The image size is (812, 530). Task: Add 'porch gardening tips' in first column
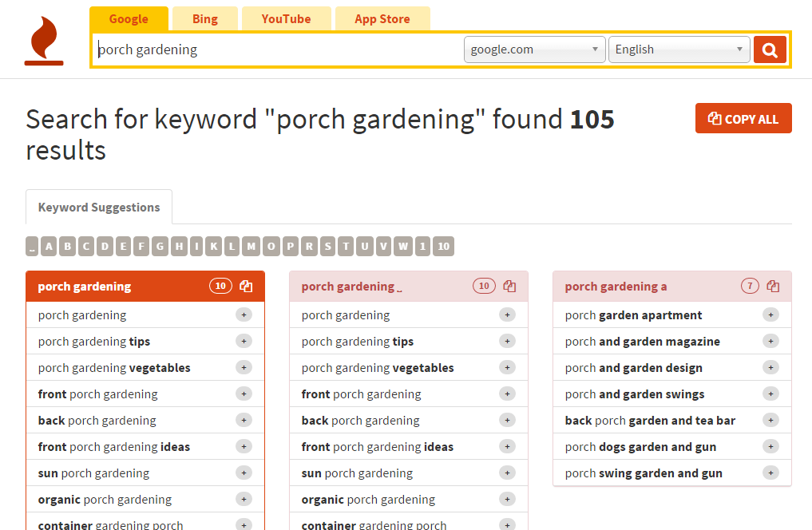click(x=244, y=341)
